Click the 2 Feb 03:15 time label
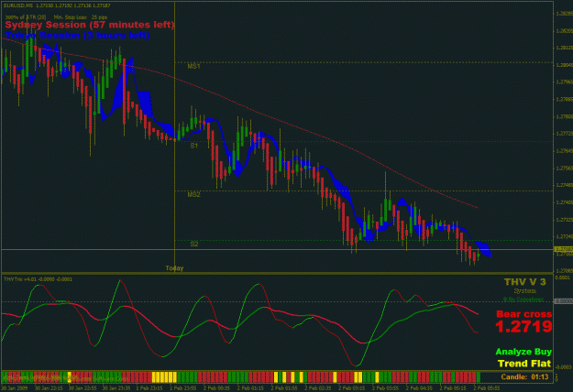Viewport: 573px width, 392px height. click(351, 388)
